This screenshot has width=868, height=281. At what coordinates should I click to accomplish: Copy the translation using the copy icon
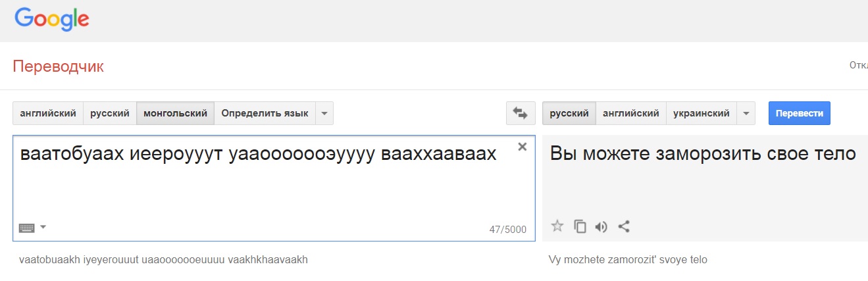[580, 226]
